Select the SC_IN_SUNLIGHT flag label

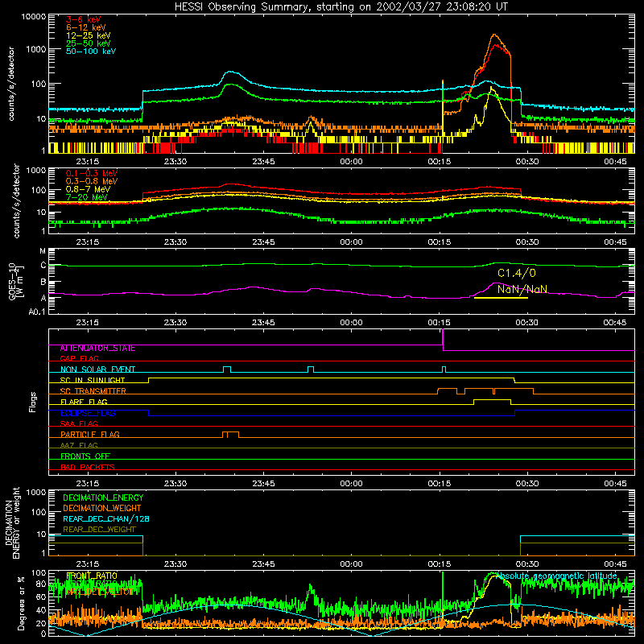point(93,380)
